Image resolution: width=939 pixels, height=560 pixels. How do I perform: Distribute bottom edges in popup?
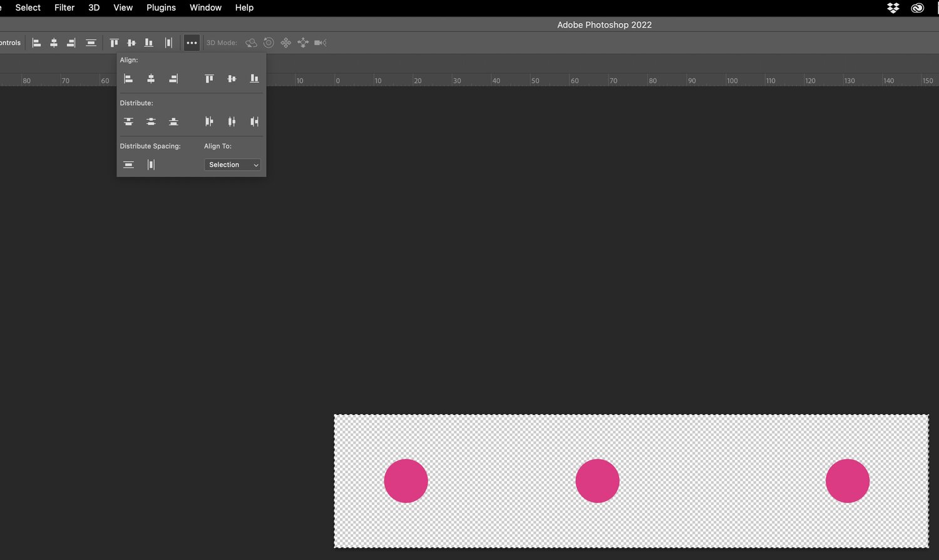[x=173, y=121]
